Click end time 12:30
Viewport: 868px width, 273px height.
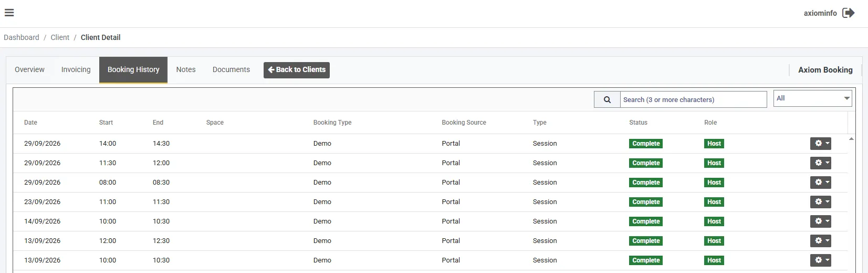pos(161,241)
